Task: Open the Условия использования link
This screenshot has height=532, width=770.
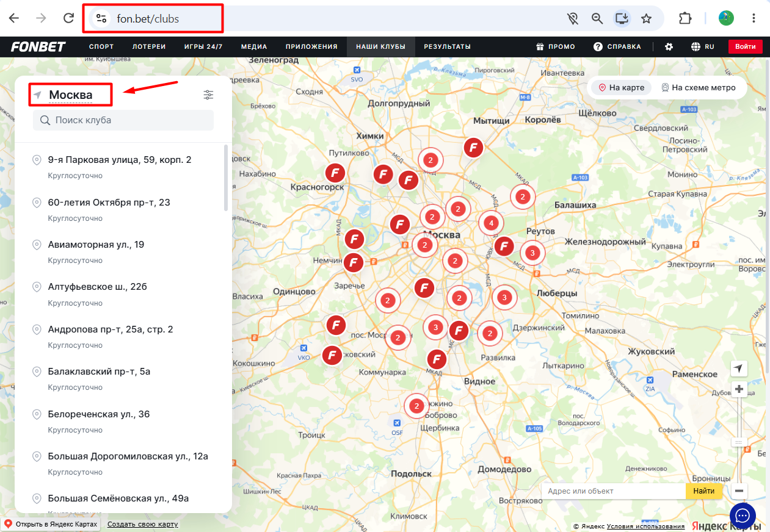Action: tap(645, 527)
